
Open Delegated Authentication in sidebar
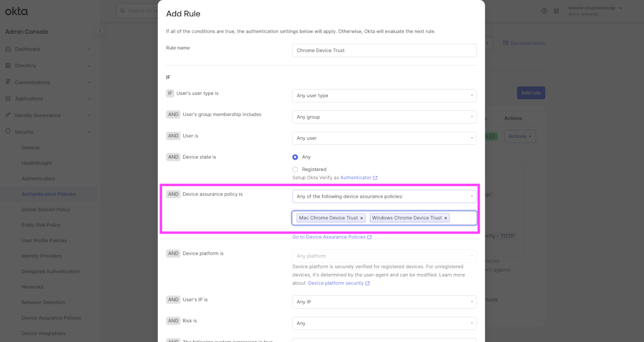[50, 272]
